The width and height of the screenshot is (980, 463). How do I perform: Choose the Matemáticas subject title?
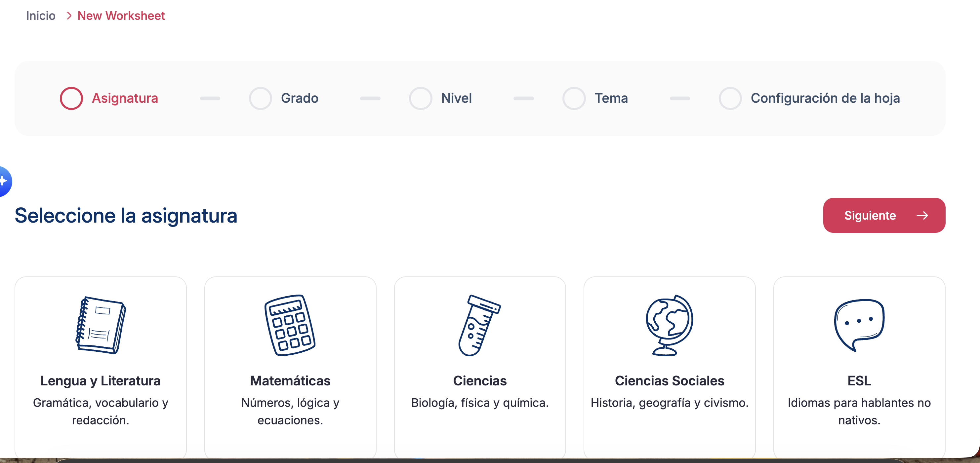pyautogui.click(x=290, y=380)
